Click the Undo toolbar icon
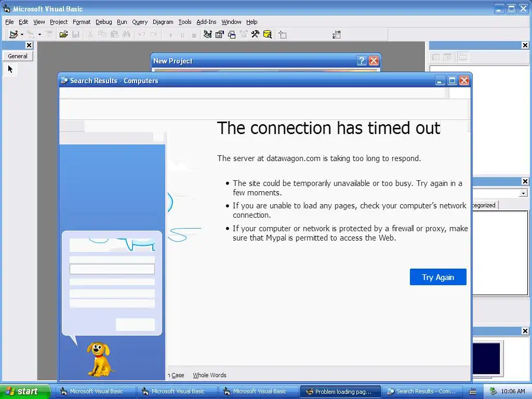The image size is (532, 399). tap(142, 34)
